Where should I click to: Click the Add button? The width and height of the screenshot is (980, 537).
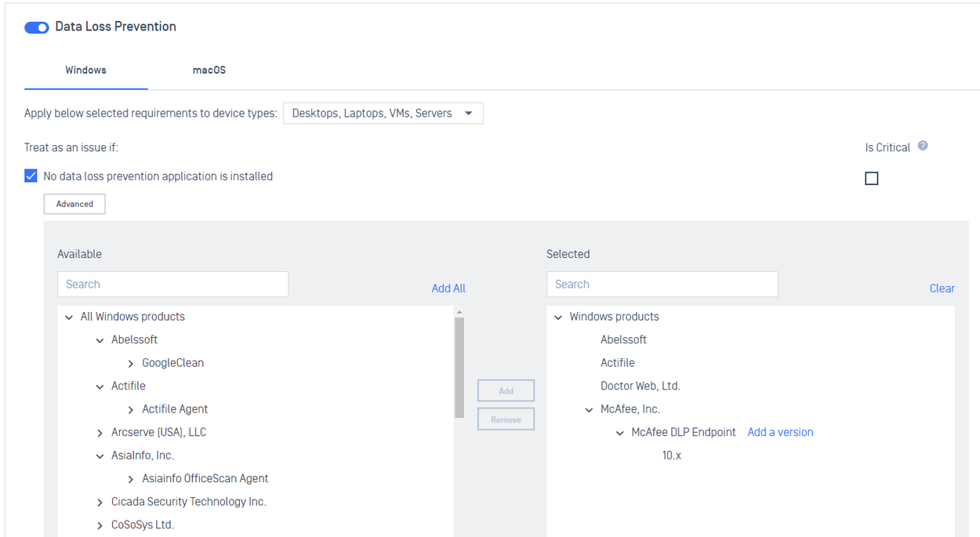coord(506,390)
